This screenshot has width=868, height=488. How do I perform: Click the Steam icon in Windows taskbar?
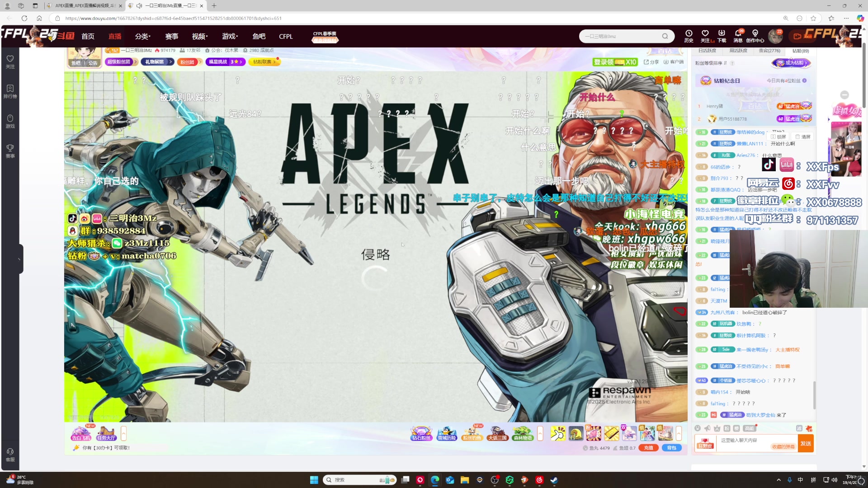tap(554, 480)
